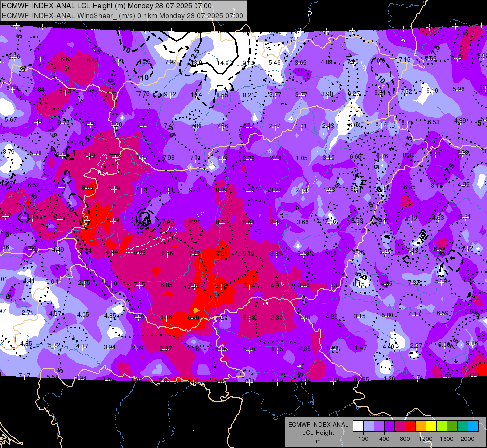Click the legend ECMWF-INDEX-ANAL text

[x=318, y=425]
